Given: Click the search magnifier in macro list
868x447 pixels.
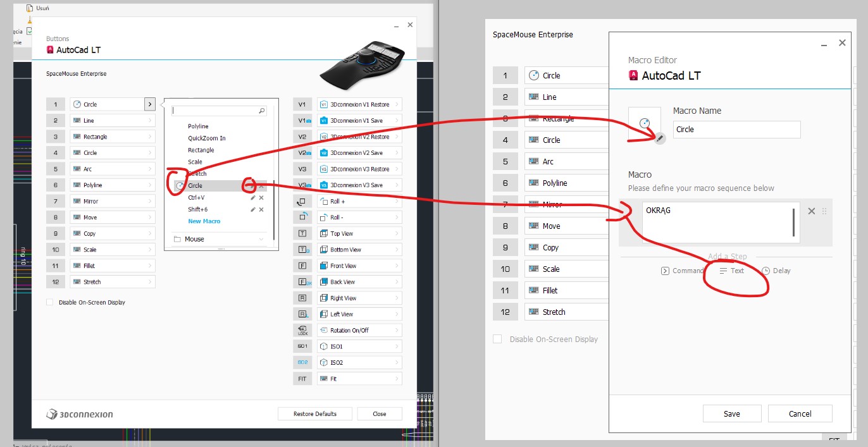Looking at the screenshot, I should (x=262, y=111).
